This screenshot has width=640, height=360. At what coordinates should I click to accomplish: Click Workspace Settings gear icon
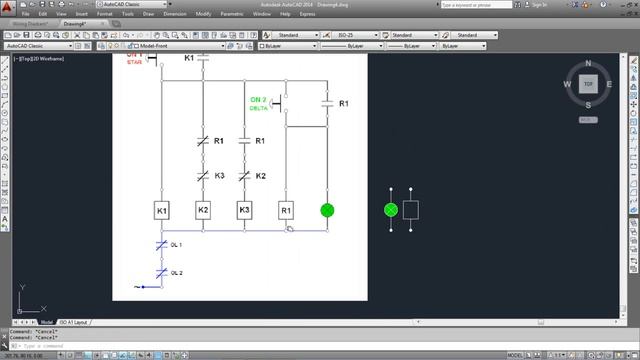pyautogui.click(x=78, y=46)
